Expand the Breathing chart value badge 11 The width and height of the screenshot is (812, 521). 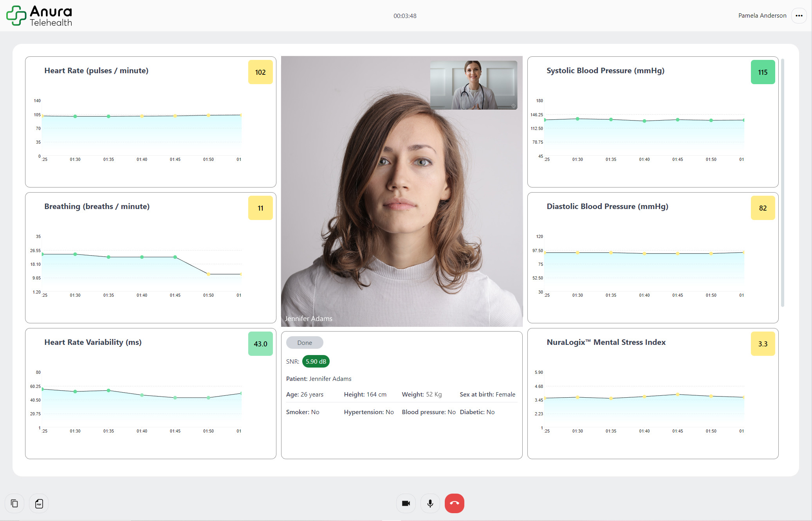tap(260, 208)
